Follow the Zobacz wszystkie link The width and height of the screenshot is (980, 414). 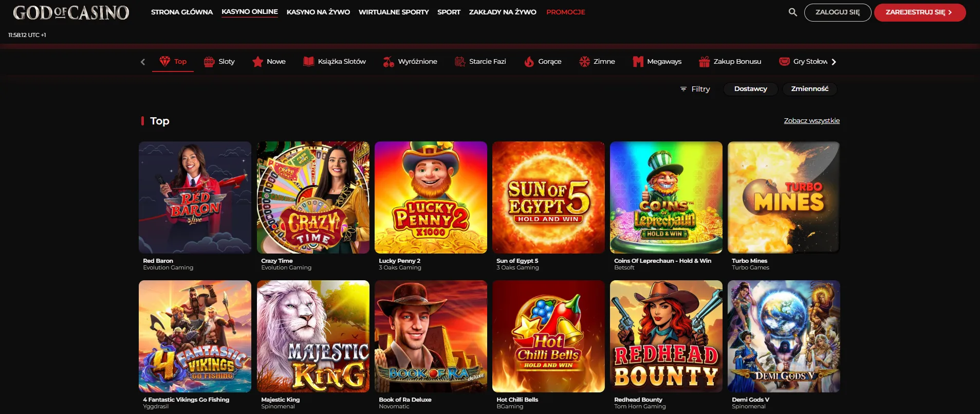pos(811,121)
